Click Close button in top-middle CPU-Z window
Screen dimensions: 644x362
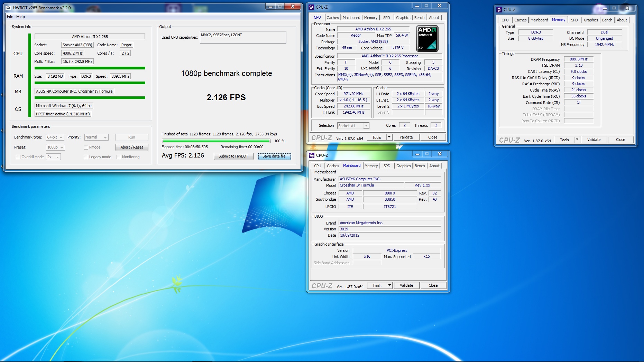click(433, 137)
